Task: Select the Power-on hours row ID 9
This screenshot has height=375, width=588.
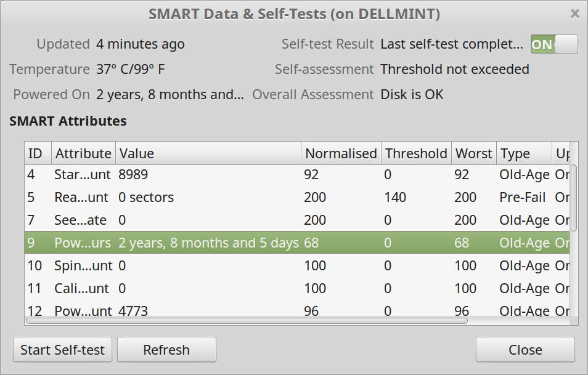Action: coord(185,243)
